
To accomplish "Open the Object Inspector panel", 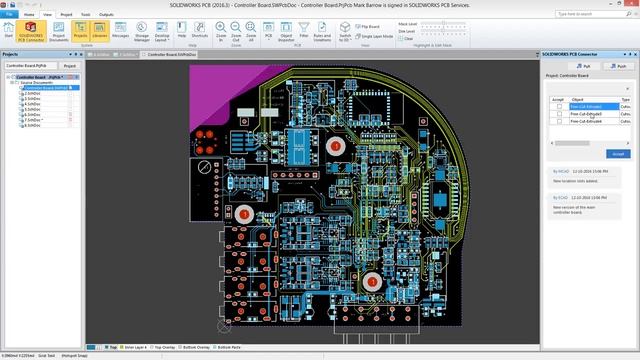I will [286, 31].
